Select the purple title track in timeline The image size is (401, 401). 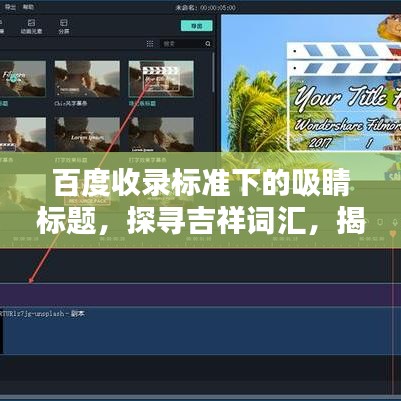[200, 295]
